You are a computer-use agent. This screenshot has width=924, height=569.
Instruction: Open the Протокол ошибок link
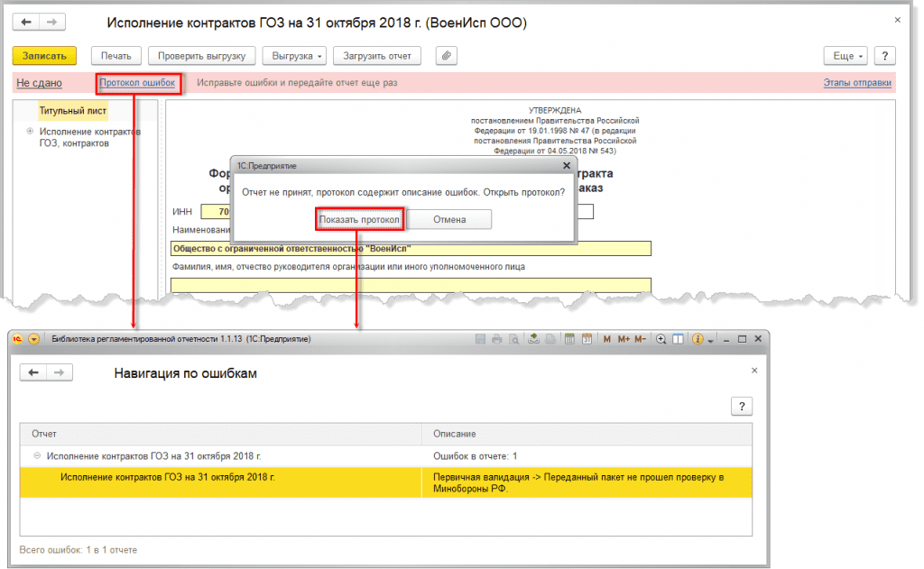(x=137, y=83)
